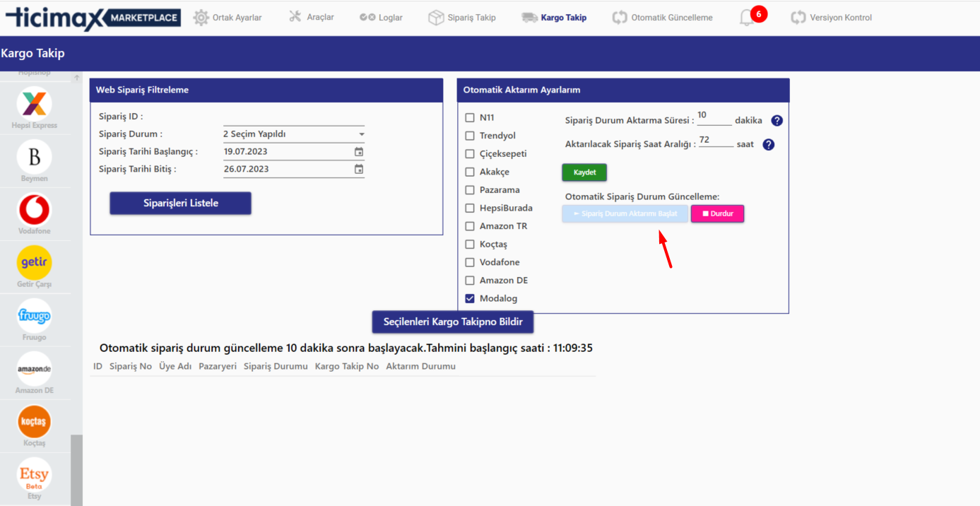Click the Sipariş No column header
980x506 pixels.
point(131,367)
